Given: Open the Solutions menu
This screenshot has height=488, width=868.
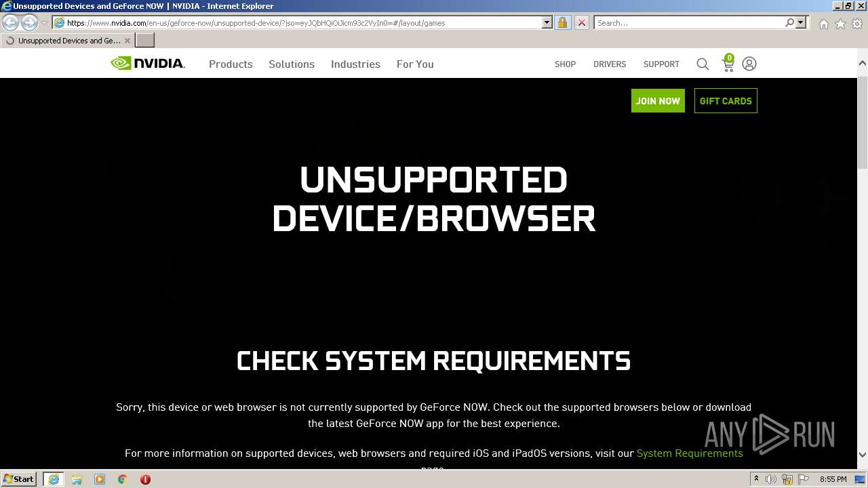Looking at the screenshot, I should pos(292,64).
